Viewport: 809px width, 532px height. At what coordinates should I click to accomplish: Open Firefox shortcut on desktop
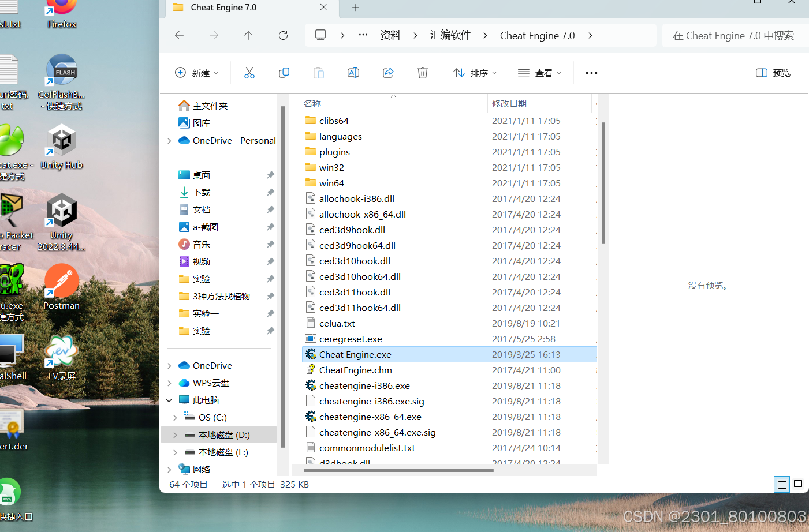[62, 14]
